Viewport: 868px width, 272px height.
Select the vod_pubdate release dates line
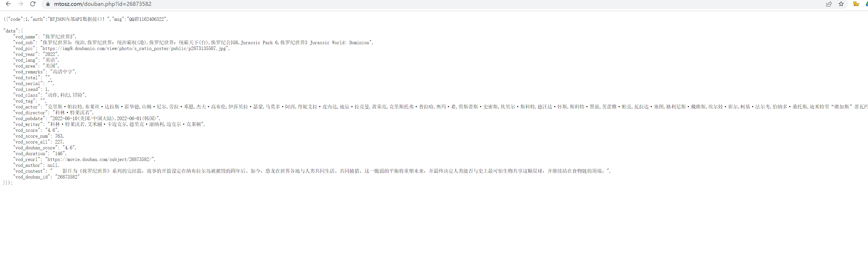point(87,118)
